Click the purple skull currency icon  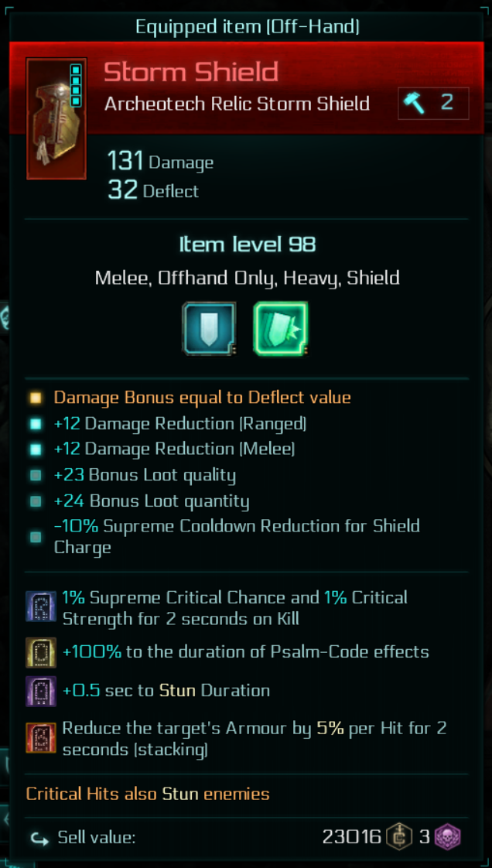pos(448,837)
